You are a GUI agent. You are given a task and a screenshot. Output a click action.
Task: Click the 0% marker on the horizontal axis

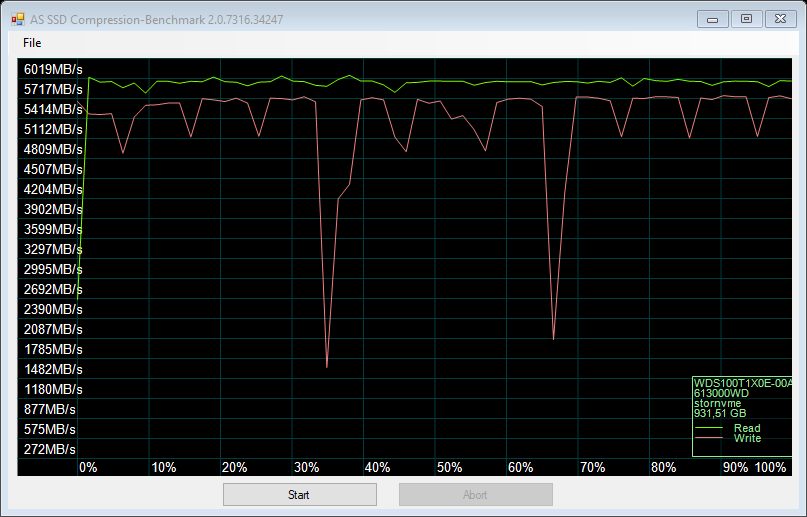88,467
